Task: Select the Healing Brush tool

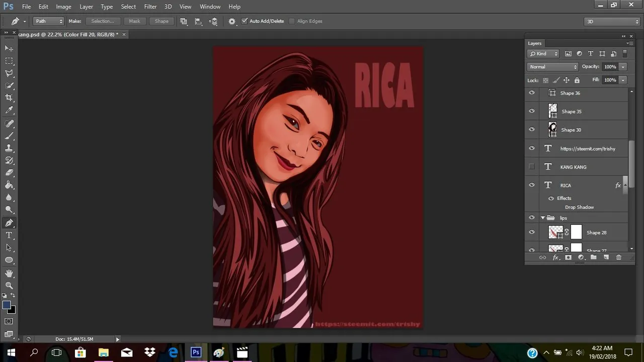Action: pos(9,124)
